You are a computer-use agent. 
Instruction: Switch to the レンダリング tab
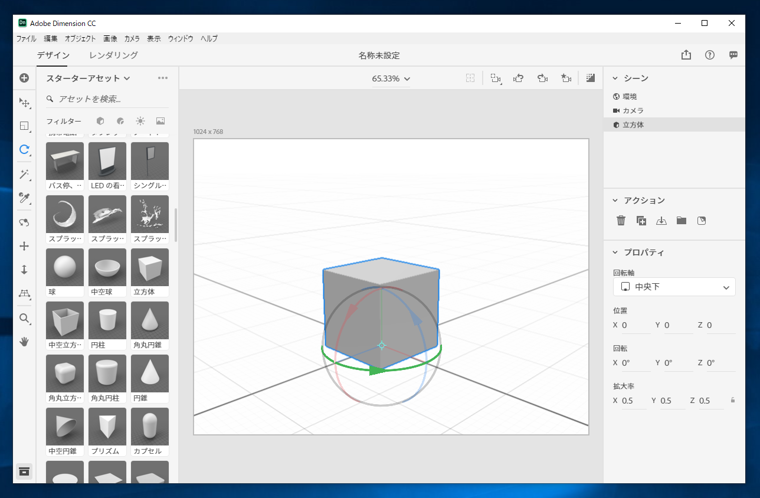113,55
